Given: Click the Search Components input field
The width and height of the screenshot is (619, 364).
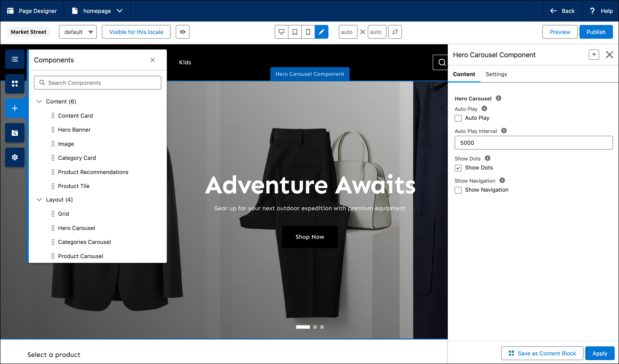Looking at the screenshot, I should click(x=97, y=83).
